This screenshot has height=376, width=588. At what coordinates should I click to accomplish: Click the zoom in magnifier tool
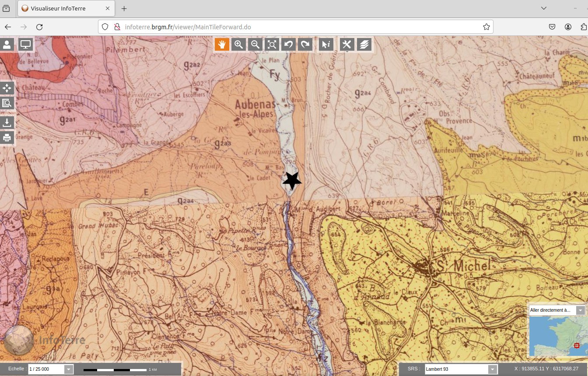(238, 44)
